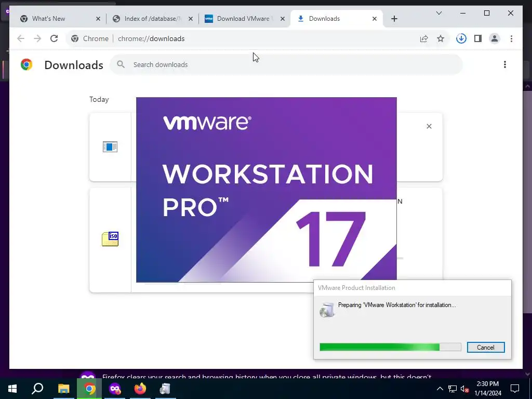
Task: Click the installer file icon in first download
Action: (110, 147)
